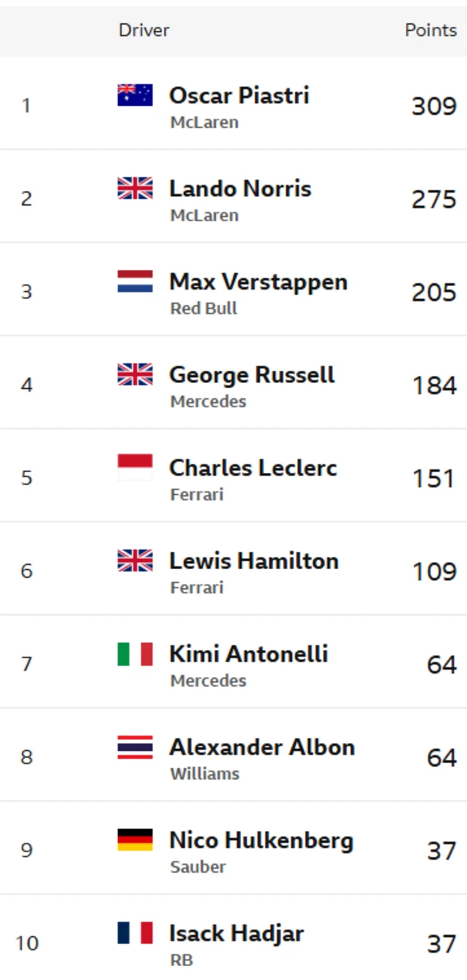This screenshot has width=467, height=980.
Task: Select the Williams team label under Albon
Action: [205, 773]
